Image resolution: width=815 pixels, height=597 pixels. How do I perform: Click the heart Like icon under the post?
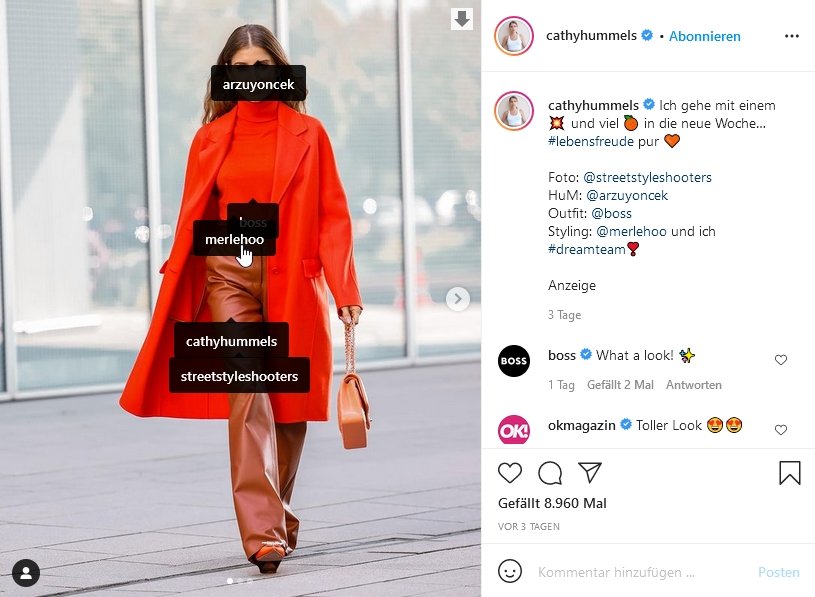point(509,473)
